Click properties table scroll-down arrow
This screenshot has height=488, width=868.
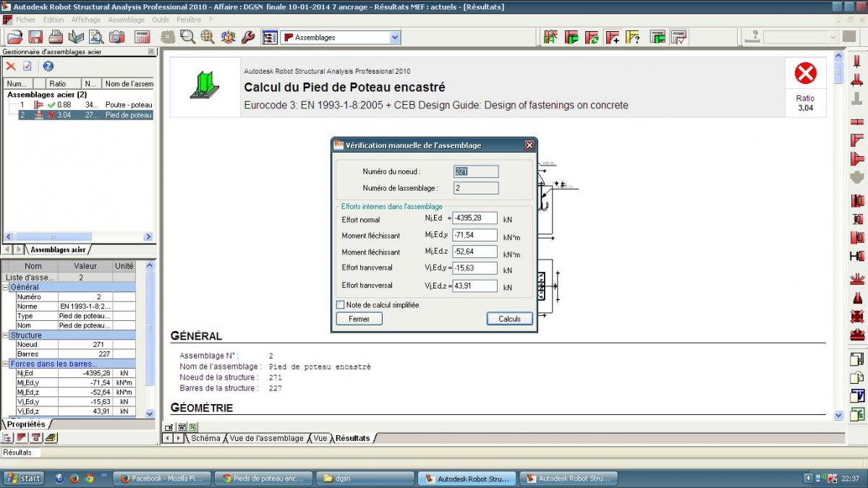coord(150,414)
